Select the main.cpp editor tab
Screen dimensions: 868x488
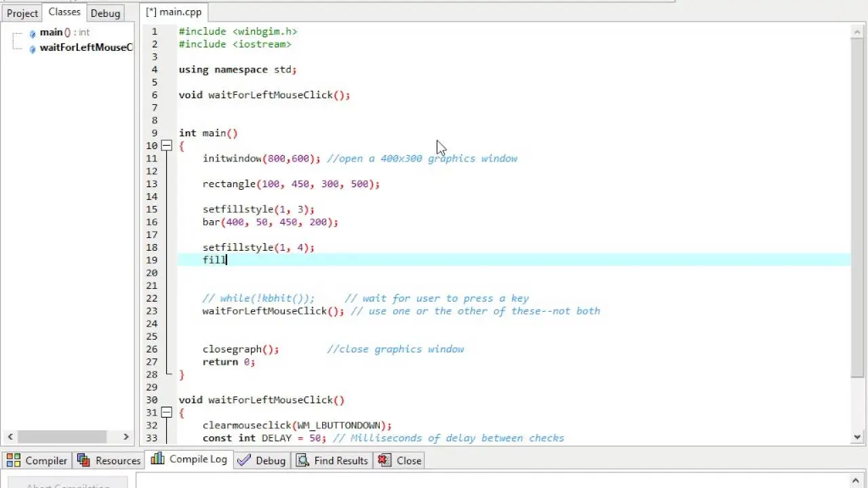[x=174, y=12]
